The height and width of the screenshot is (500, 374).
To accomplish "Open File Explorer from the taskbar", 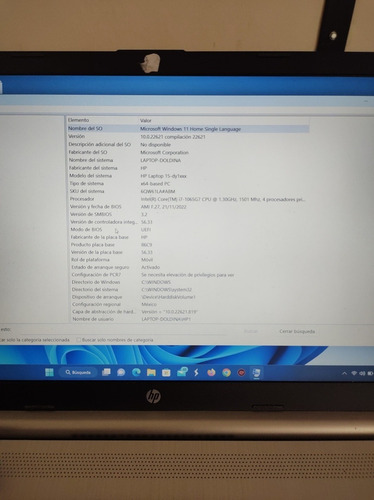I will (x=151, y=372).
